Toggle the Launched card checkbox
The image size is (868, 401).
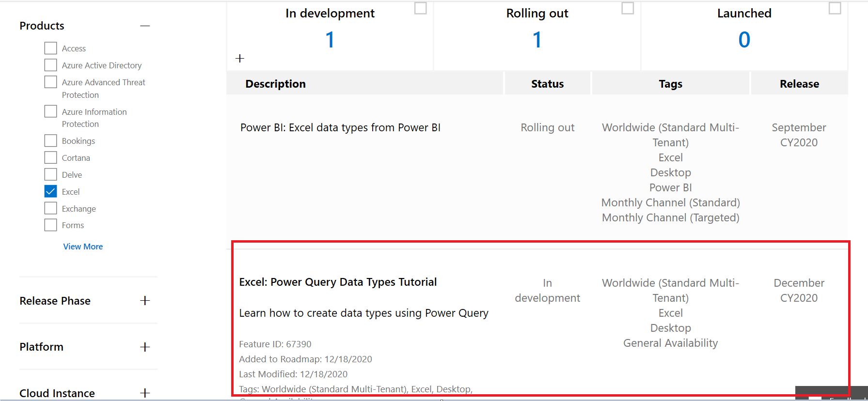coord(835,8)
